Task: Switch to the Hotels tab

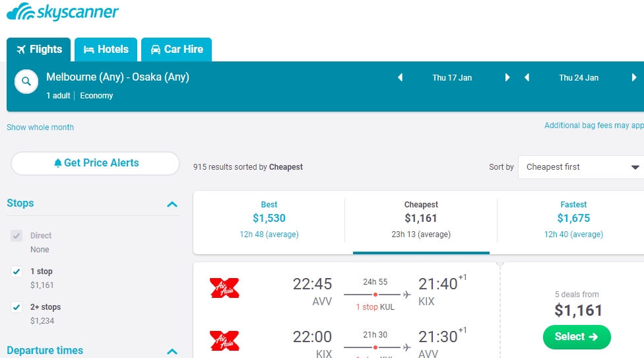Action: [x=106, y=50]
